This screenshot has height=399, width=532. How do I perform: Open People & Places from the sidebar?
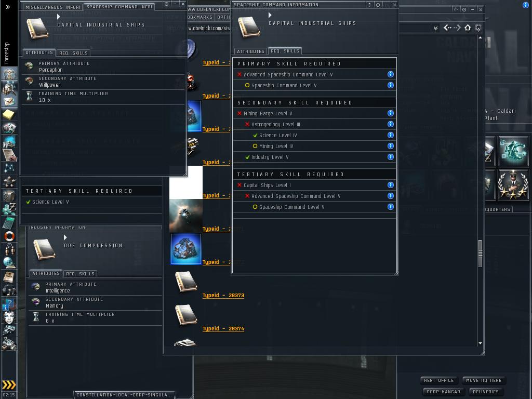[x=9, y=87]
